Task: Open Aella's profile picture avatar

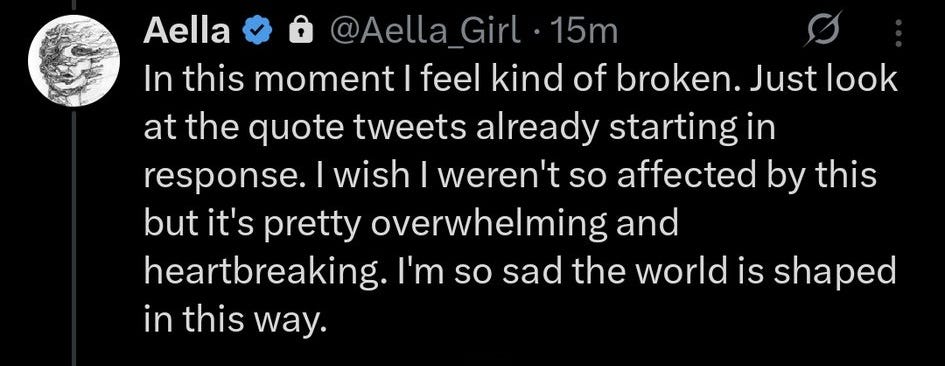Action: click(74, 60)
